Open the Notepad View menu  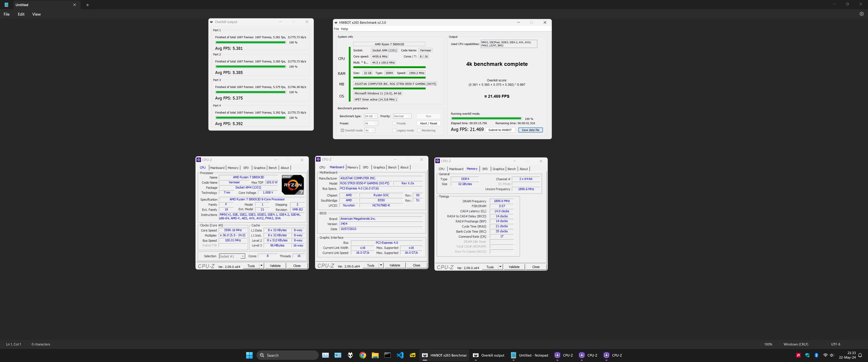tap(36, 14)
